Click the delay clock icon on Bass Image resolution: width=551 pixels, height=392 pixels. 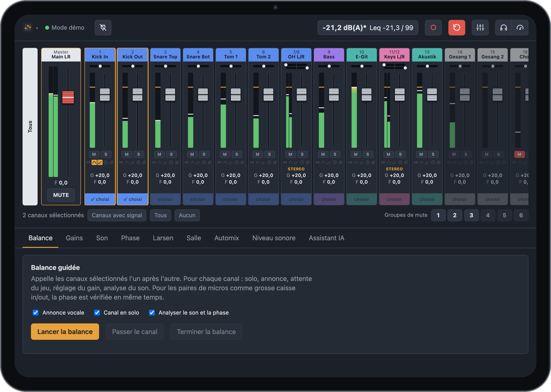point(335,163)
